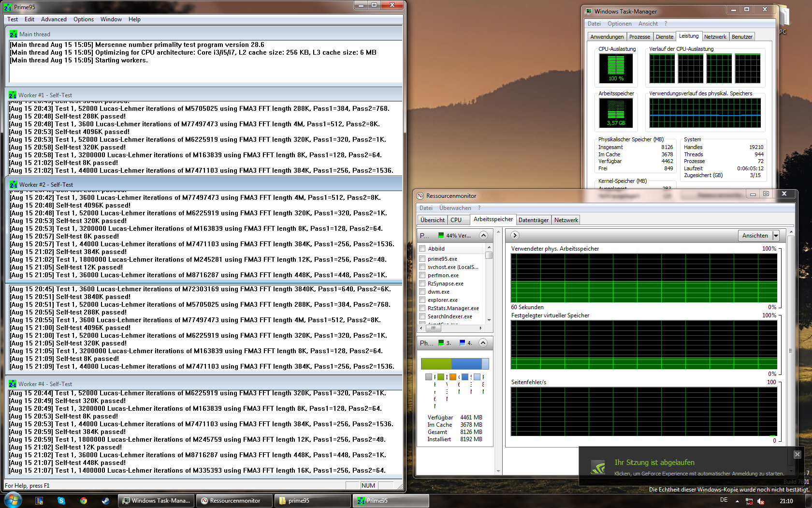Click the blue memory indicator in Ph... header
Viewport: 812px width, 508px height.
(x=463, y=343)
